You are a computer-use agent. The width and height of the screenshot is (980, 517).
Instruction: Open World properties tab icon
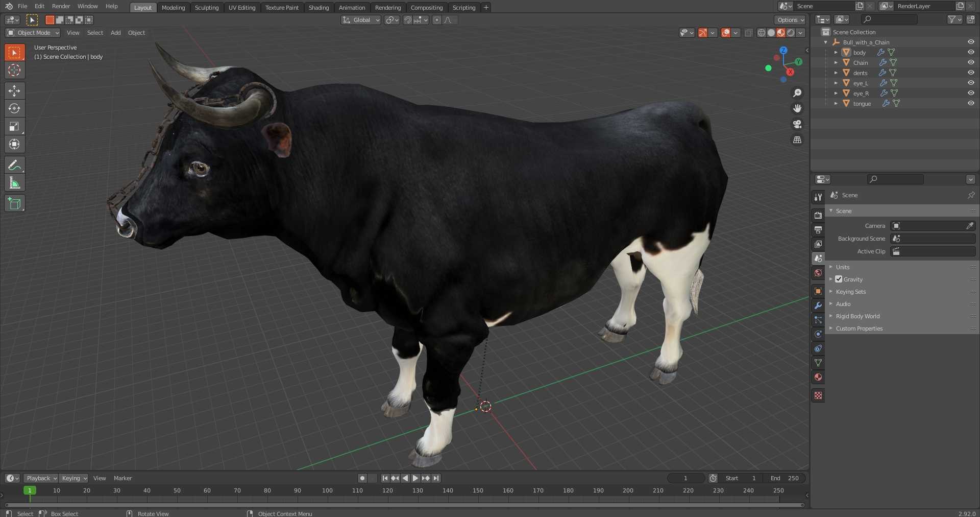pos(818,273)
